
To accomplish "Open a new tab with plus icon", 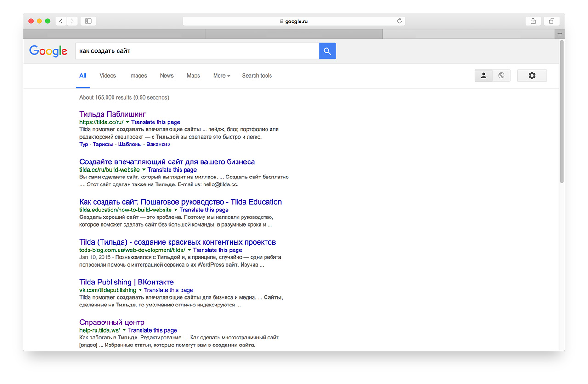I will pyautogui.click(x=560, y=34).
